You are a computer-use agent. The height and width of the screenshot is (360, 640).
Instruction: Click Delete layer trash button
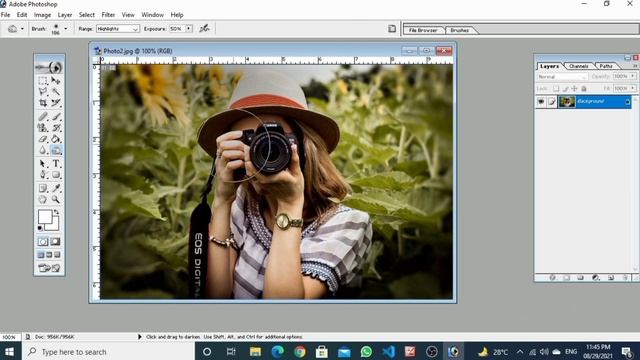pyautogui.click(x=625, y=278)
